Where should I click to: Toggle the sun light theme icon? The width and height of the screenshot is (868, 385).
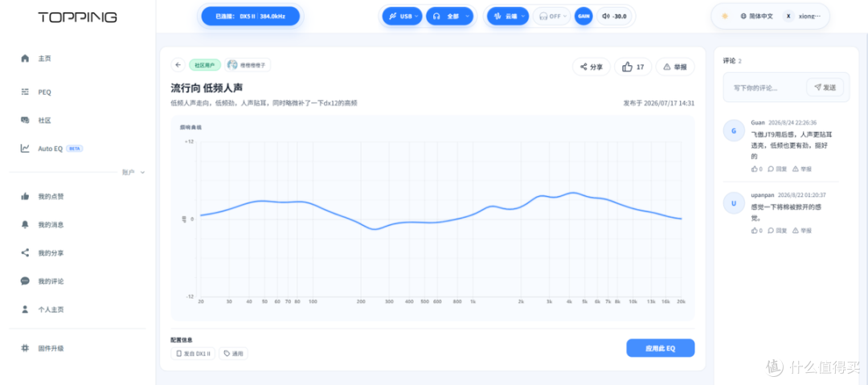725,17
